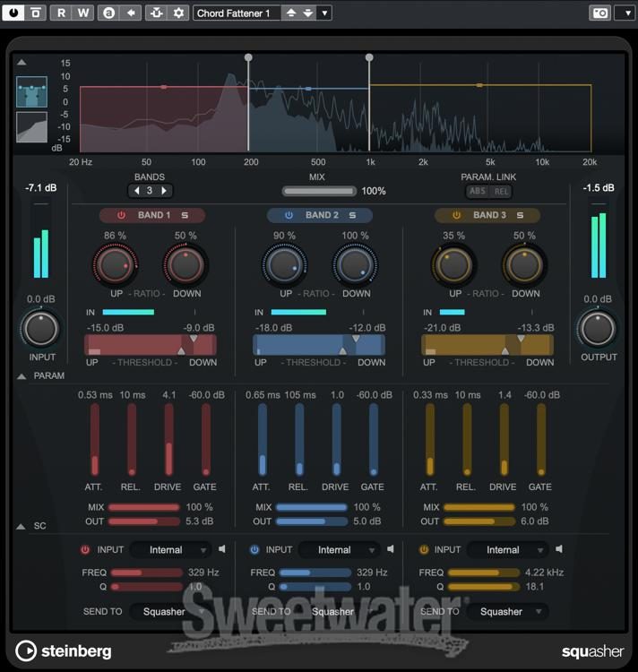The width and height of the screenshot is (638, 672).
Task: Solo Band 1 with S button
Action: [x=185, y=215]
